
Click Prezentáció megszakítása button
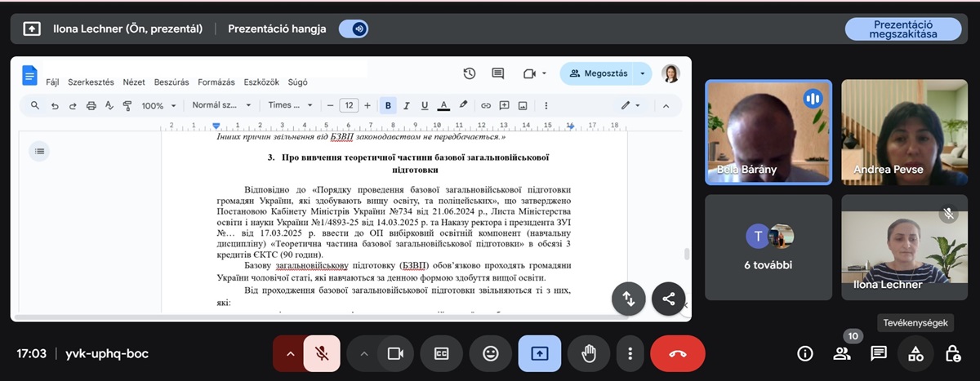coord(902,29)
